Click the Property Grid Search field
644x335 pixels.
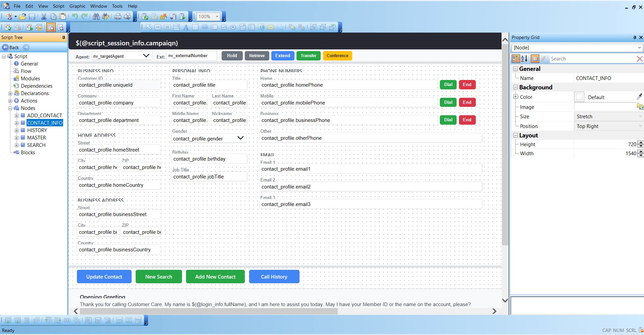pyautogui.click(x=592, y=59)
